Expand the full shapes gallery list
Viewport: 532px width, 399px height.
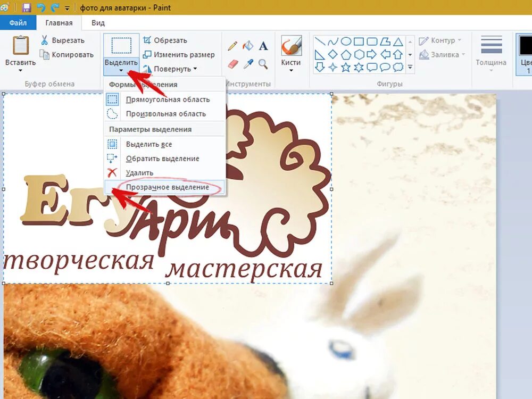pyautogui.click(x=410, y=67)
